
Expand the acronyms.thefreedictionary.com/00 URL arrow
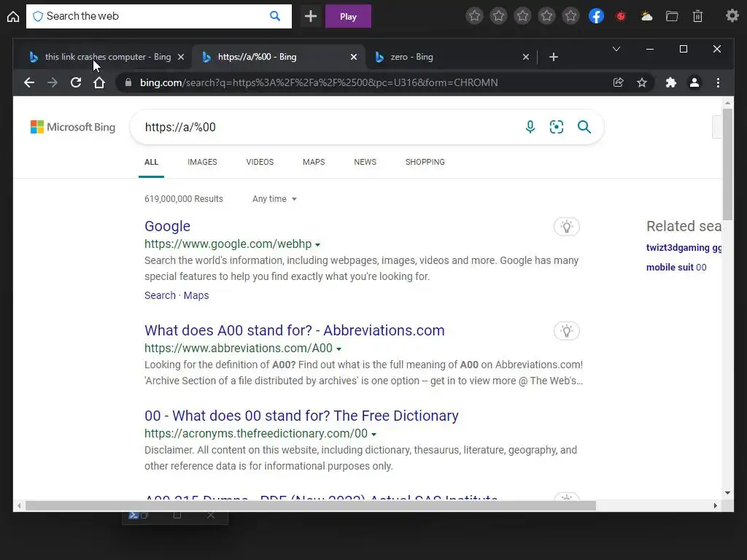click(374, 435)
